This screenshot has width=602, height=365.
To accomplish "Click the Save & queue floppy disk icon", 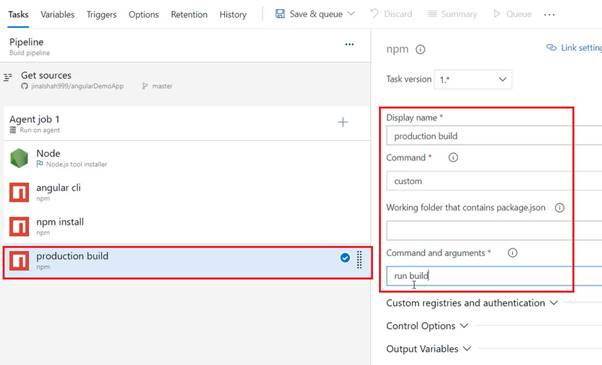I will click(280, 14).
